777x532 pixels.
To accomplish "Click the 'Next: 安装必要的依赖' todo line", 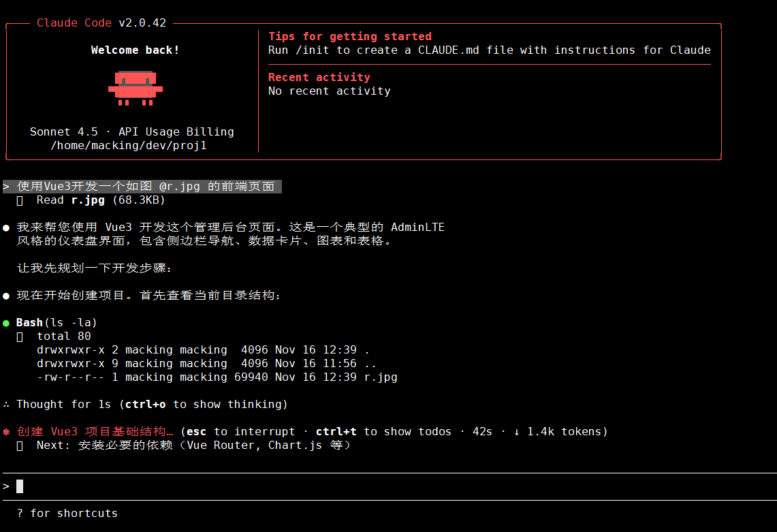I will click(x=194, y=445).
